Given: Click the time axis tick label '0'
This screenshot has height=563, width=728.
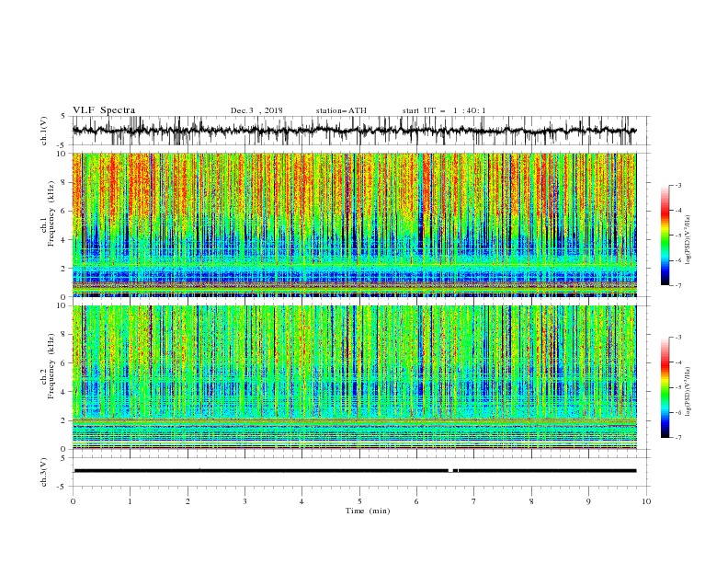Looking at the screenshot, I should [x=73, y=501].
